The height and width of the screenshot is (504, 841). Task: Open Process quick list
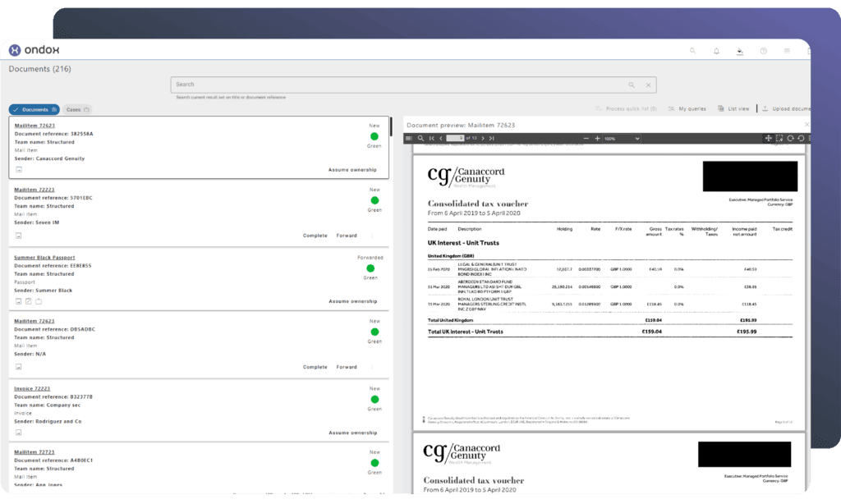coord(626,109)
